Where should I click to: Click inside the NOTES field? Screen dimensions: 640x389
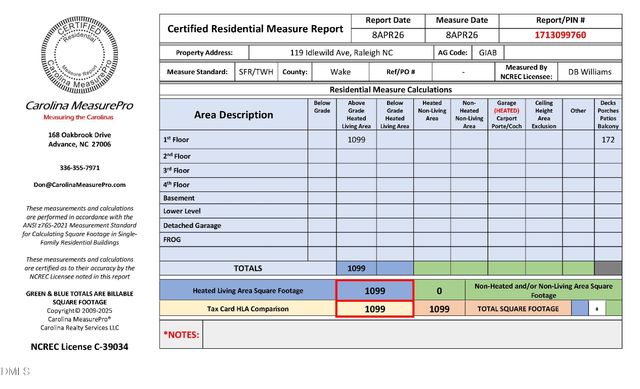[412, 335]
